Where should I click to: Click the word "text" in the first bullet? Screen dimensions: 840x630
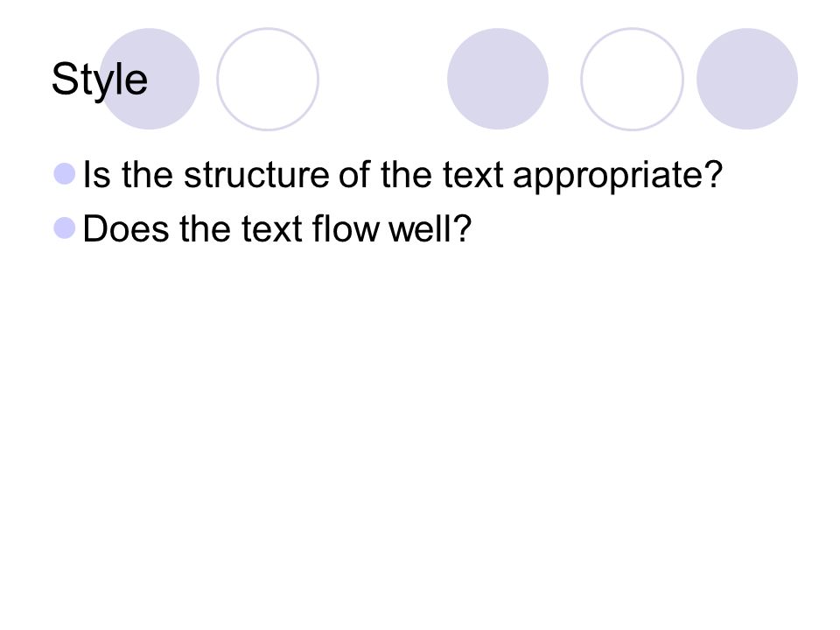(473, 175)
